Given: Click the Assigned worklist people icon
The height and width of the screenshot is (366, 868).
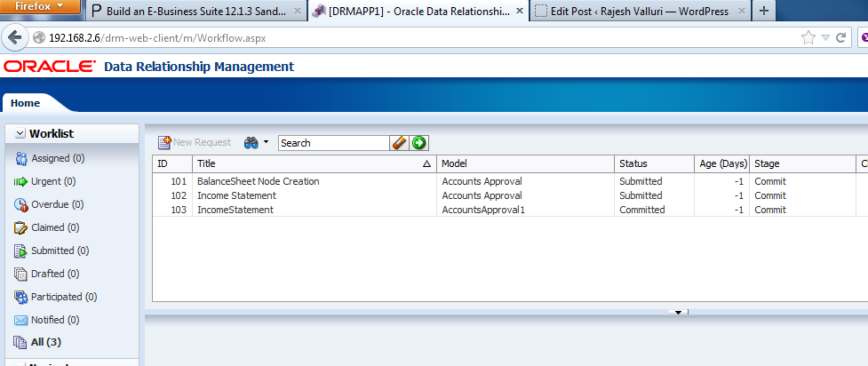Looking at the screenshot, I should tap(21, 159).
